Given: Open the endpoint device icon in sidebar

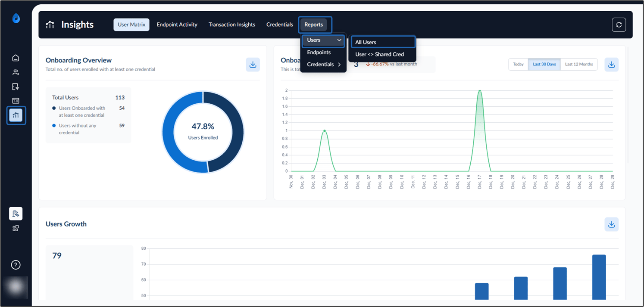Looking at the screenshot, I should tap(16, 87).
